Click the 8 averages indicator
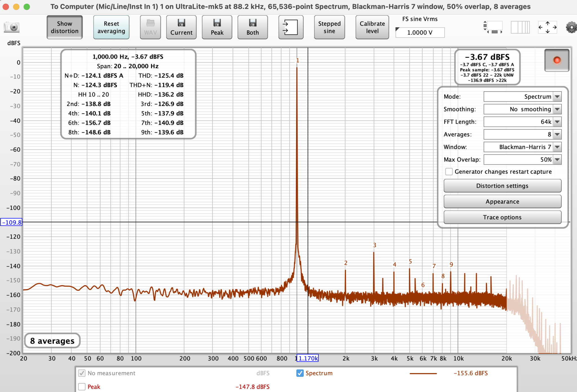 click(52, 341)
